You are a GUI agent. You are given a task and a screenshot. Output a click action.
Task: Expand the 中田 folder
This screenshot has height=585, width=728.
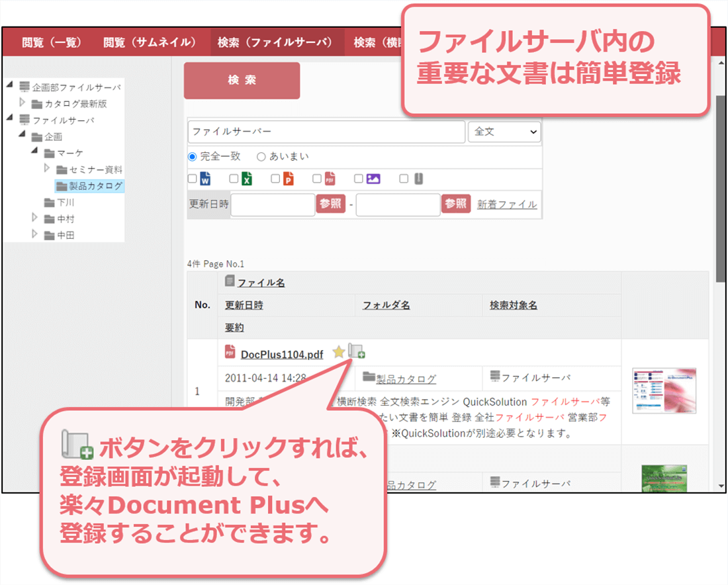(34, 234)
